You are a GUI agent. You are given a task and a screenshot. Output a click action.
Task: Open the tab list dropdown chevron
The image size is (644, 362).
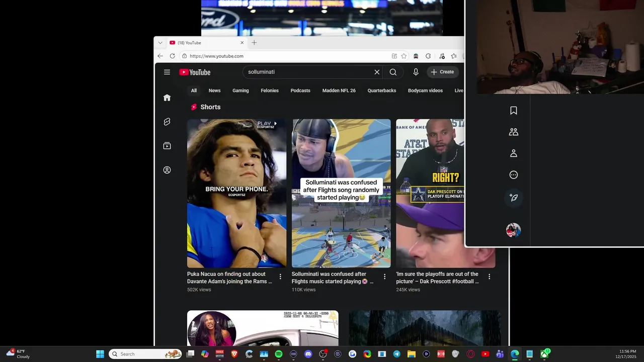pos(160,43)
